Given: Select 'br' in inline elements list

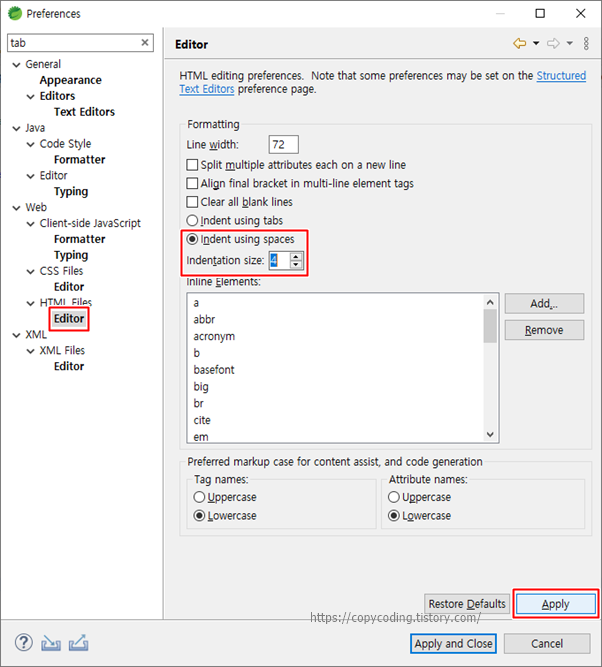Looking at the screenshot, I should coord(198,403).
